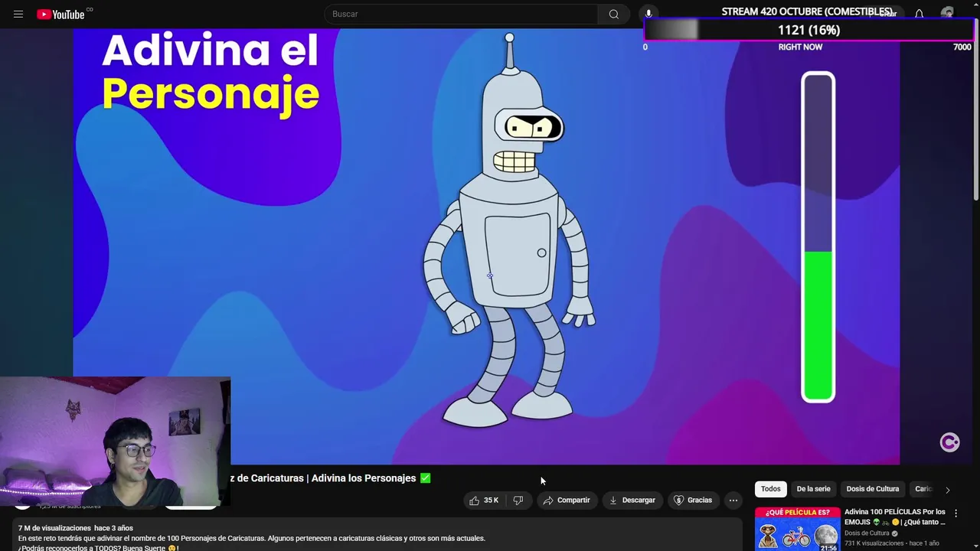Screen dimensions: 980x551
Task: Open Adivina 100 PELÍCULAS Por los EMOJIS title
Action: (895, 517)
